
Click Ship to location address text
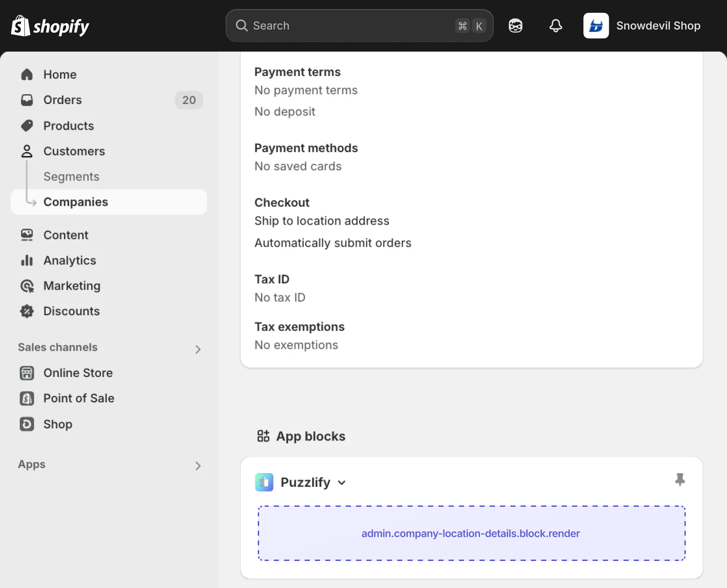pos(322,221)
